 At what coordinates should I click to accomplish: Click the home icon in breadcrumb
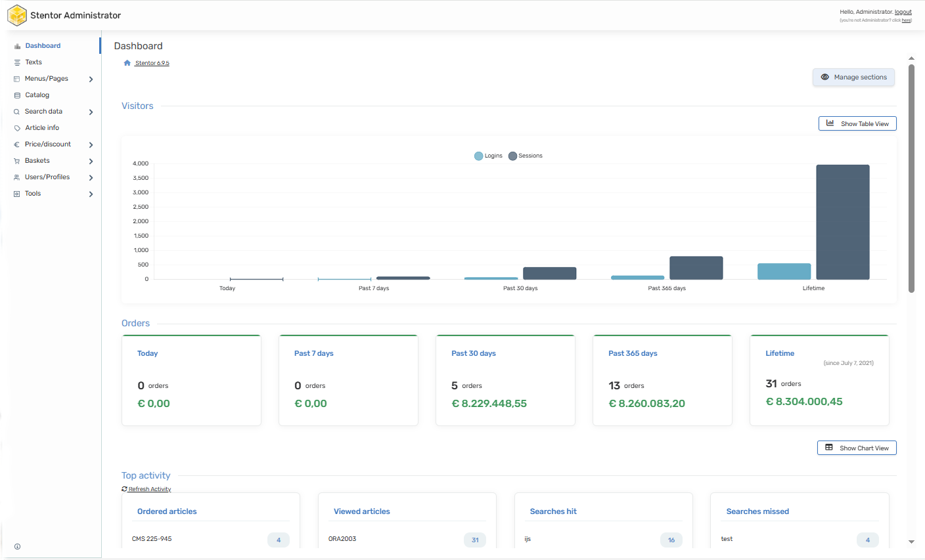click(x=127, y=63)
